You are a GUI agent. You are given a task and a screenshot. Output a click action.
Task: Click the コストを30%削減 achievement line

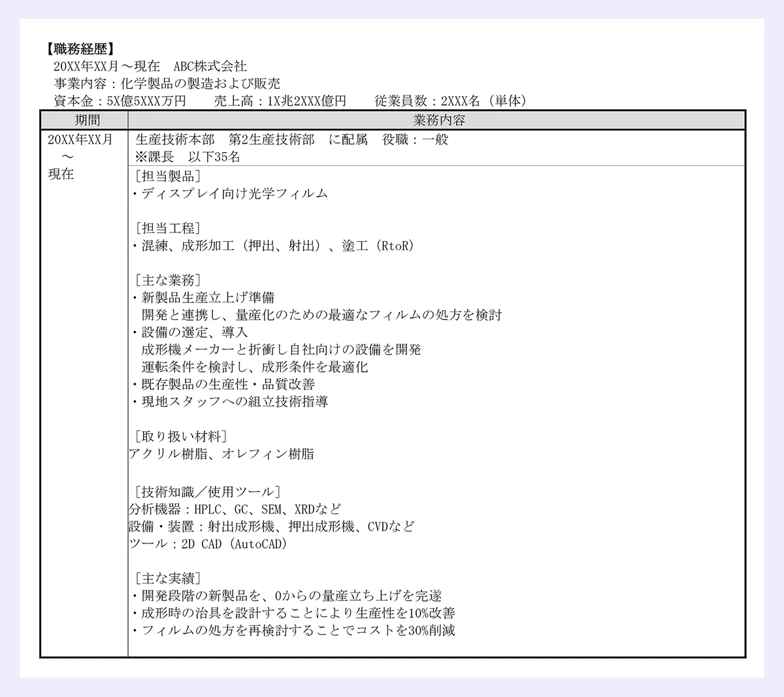tap(293, 630)
